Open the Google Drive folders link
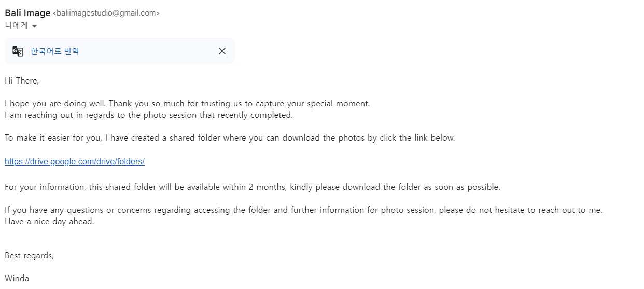644x289 pixels. (75, 161)
